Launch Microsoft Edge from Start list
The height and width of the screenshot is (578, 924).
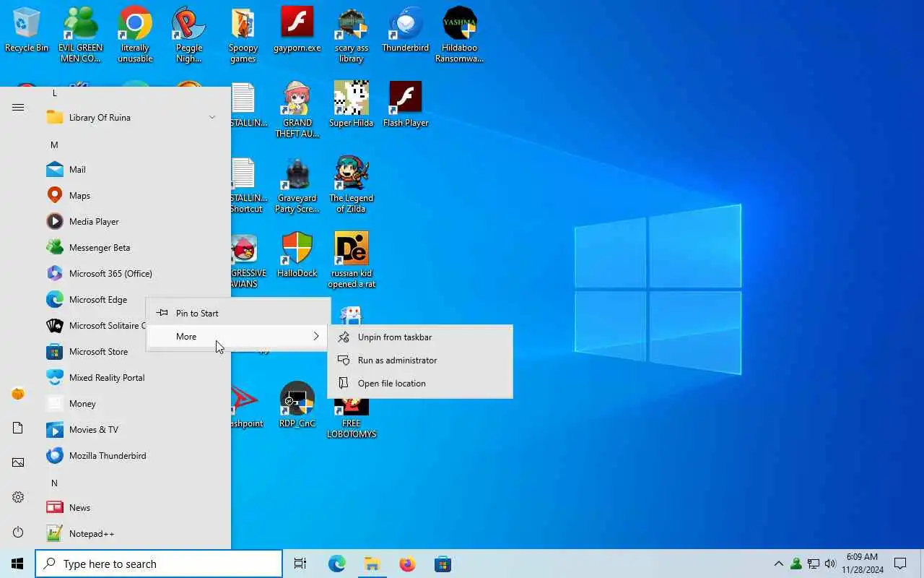pyautogui.click(x=94, y=299)
